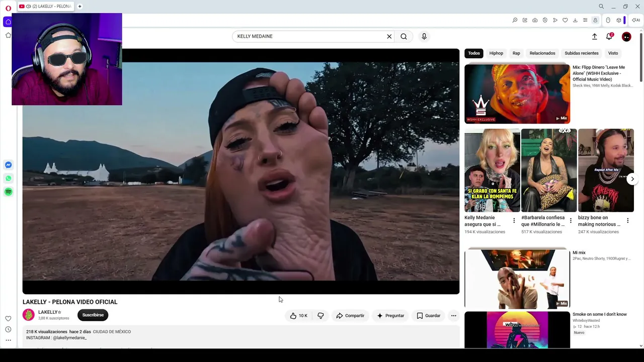Open the #Barbarela confiesa short thumbnail
Viewport: 644px width, 362px height.
click(549, 170)
